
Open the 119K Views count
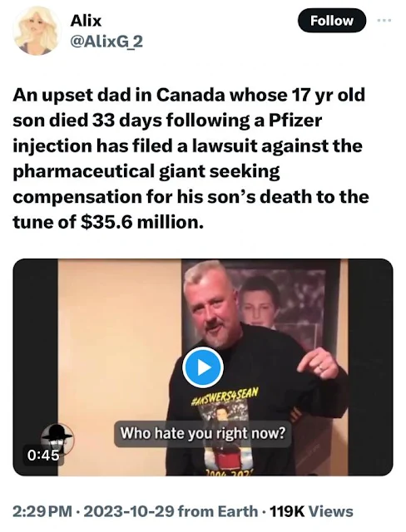tap(311, 511)
